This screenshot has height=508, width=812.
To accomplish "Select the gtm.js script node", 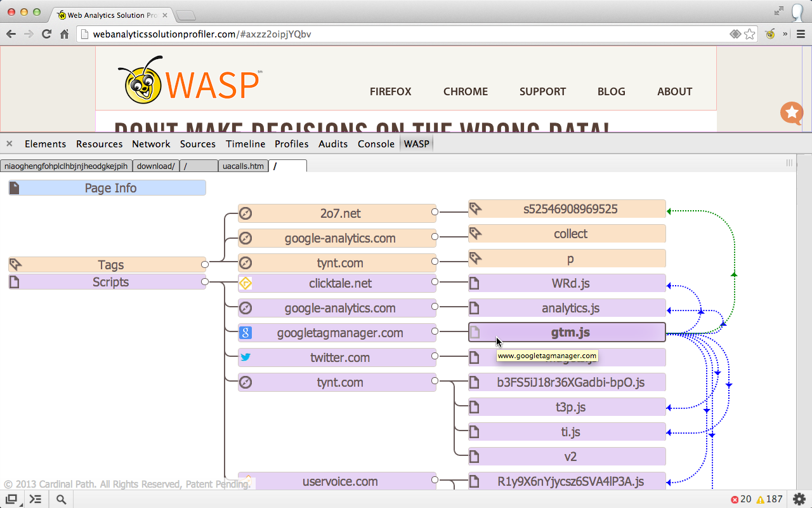I will [x=567, y=332].
